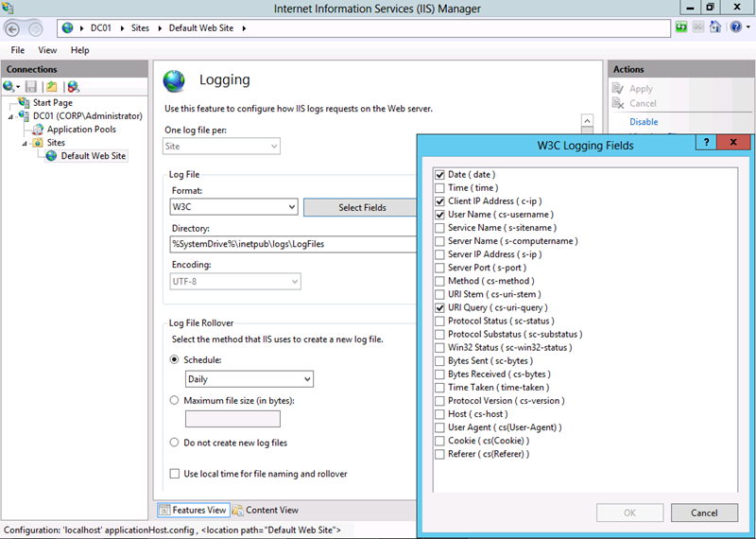Collapse the Sites tree node
This screenshot has width=756, height=539.
(x=24, y=143)
